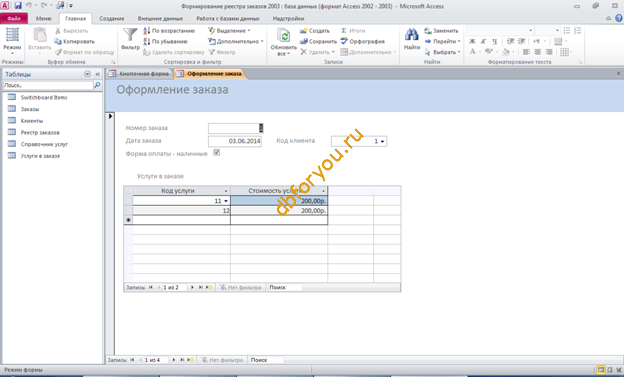Click align text left icon
Screen dimensions: 624x377
click(526, 52)
